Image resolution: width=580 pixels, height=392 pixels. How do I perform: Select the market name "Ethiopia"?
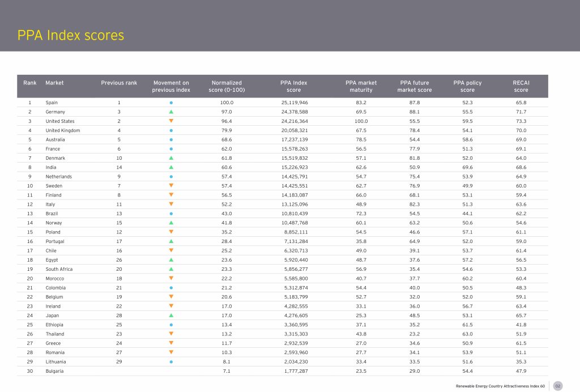pyautogui.click(x=54, y=325)
